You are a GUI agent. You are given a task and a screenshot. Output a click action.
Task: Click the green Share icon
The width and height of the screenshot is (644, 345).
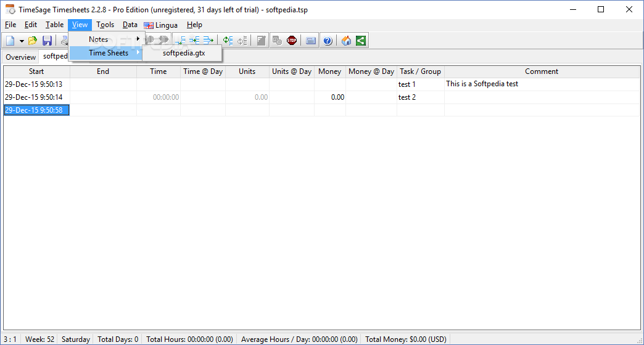click(x=361, y=41)
